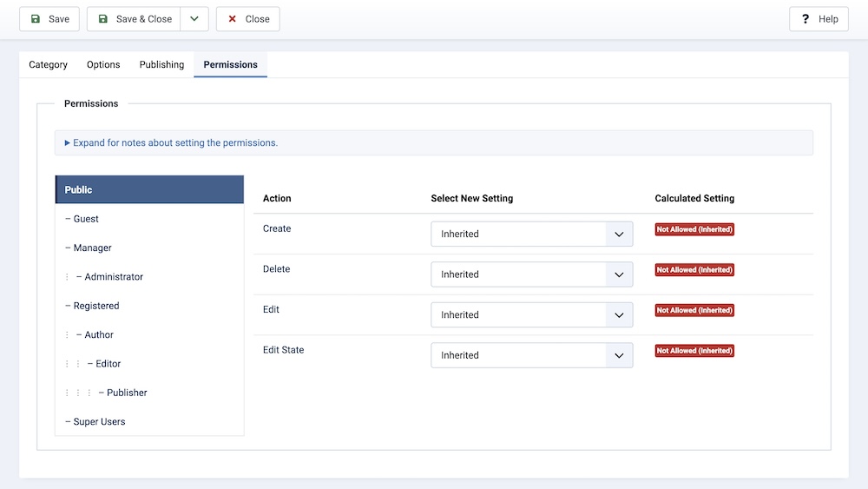Open the Publishing tab
This screenshot has height=489, width=868.
tap(161, 65)
